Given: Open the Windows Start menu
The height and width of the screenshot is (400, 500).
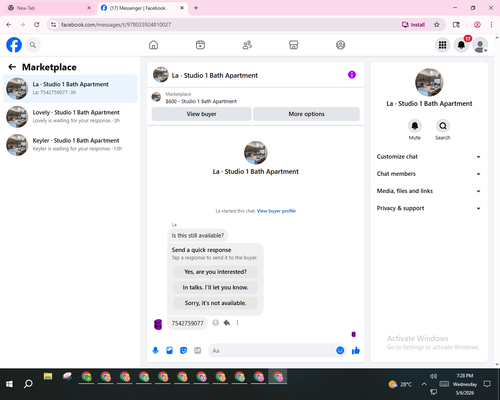Looking at the screenshot, I should pos(9,384).
